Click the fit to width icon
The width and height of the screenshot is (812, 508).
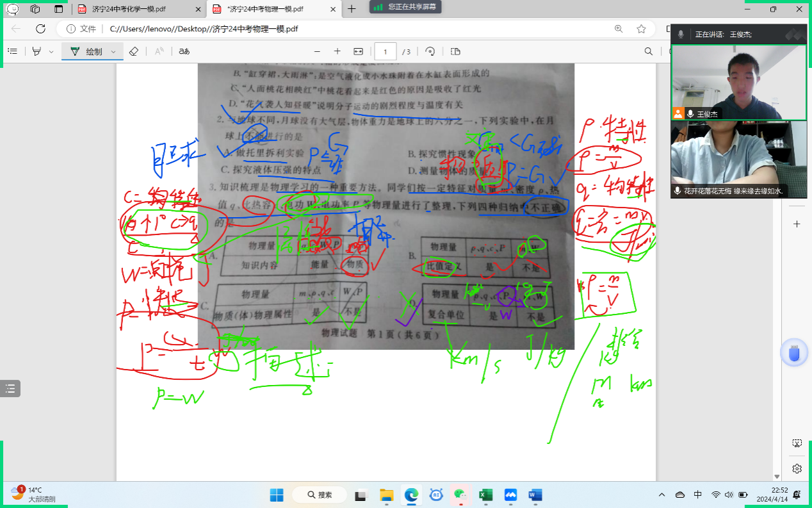[x=358, y=51]
